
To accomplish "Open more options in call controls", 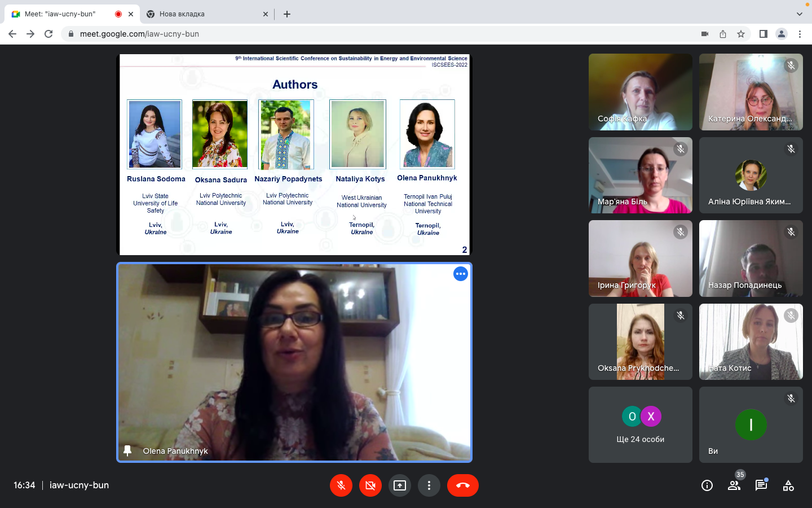I will pos(429,485).
